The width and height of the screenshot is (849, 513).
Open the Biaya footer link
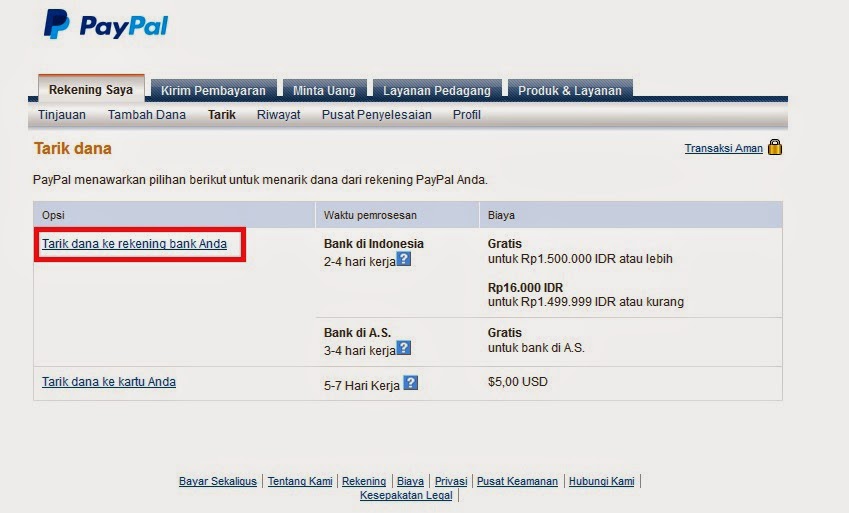point(410,481)
